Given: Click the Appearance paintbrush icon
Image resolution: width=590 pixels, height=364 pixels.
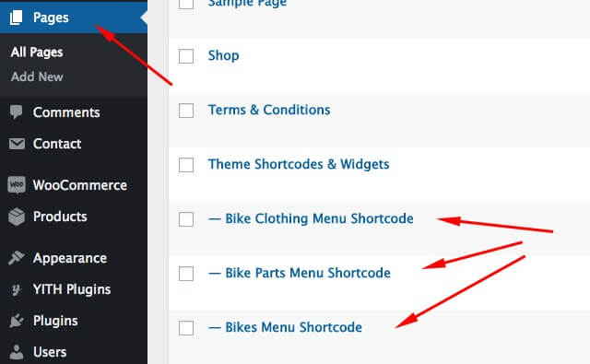Looking at the screenshot, I should point(17,258).
